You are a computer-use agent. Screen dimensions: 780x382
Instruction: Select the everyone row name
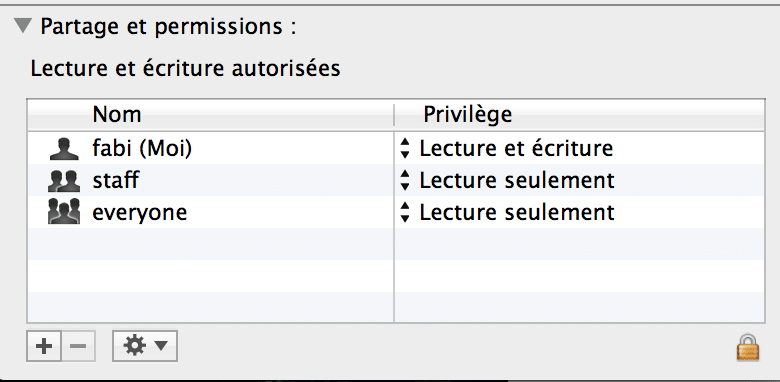tap(140, 213)
